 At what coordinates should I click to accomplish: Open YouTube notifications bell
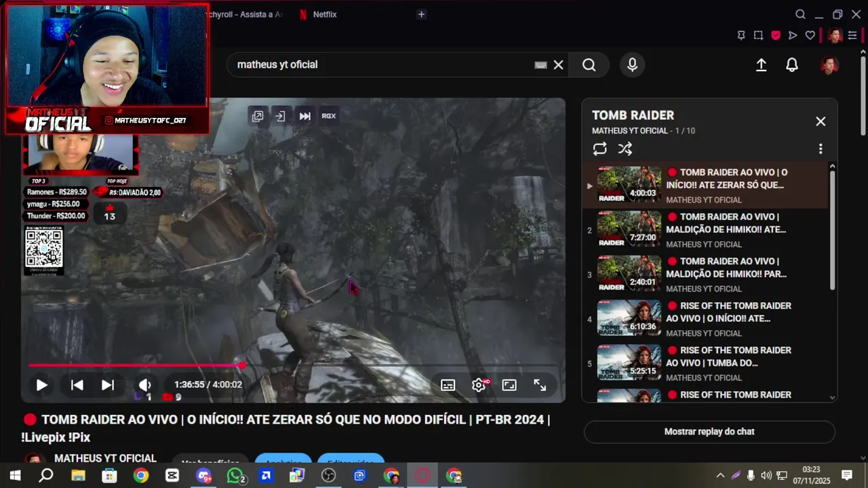tap(792, 65)
